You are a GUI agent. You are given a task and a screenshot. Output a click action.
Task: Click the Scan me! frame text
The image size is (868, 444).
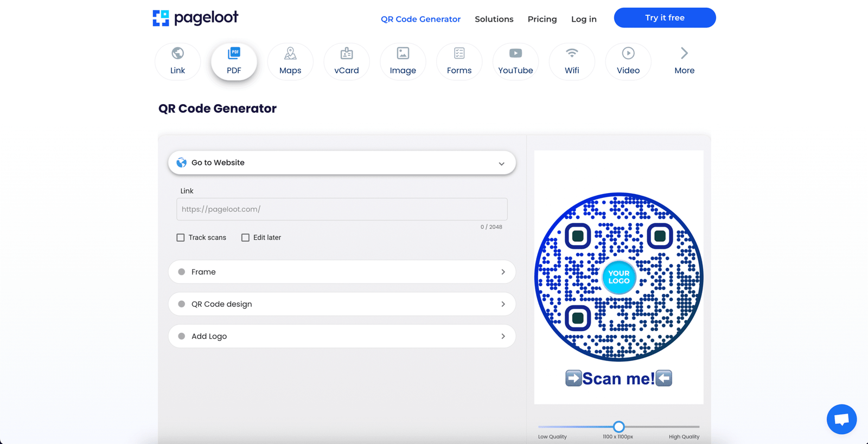point(618,378)
